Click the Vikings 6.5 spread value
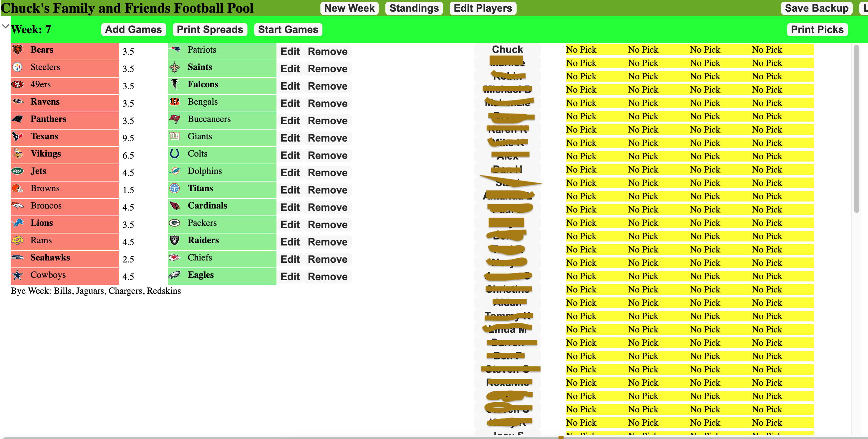Screen dimensions: 868x439 pos(128,155)
